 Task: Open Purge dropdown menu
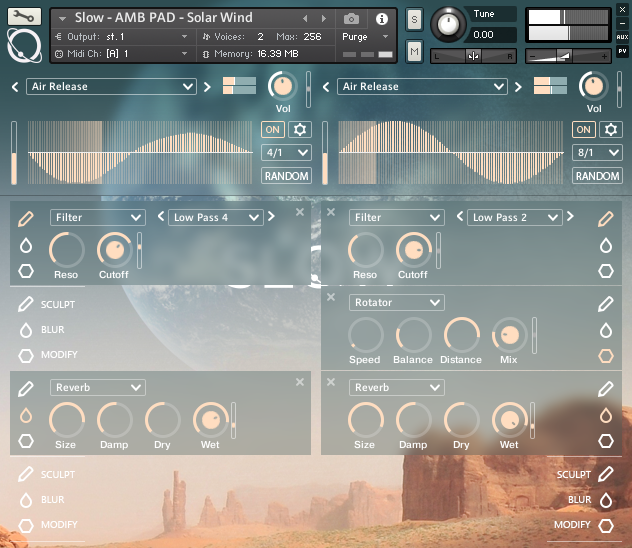[365, 37]
